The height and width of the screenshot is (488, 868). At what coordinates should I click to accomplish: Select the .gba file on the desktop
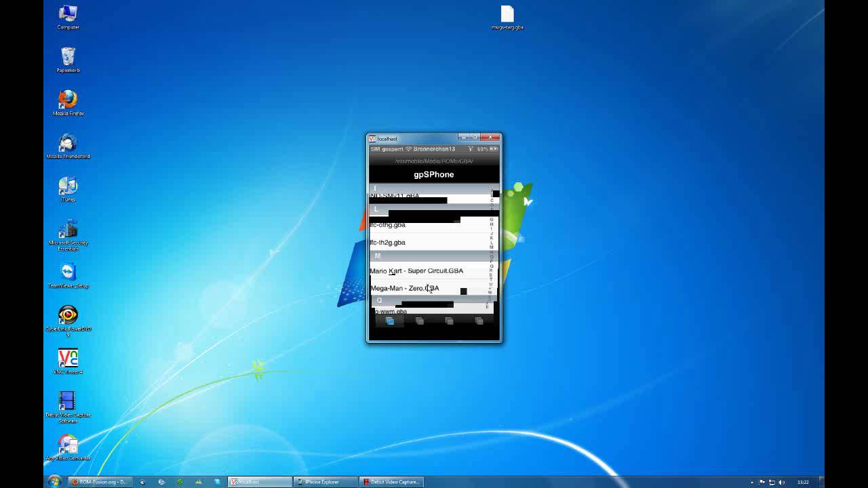507,18
